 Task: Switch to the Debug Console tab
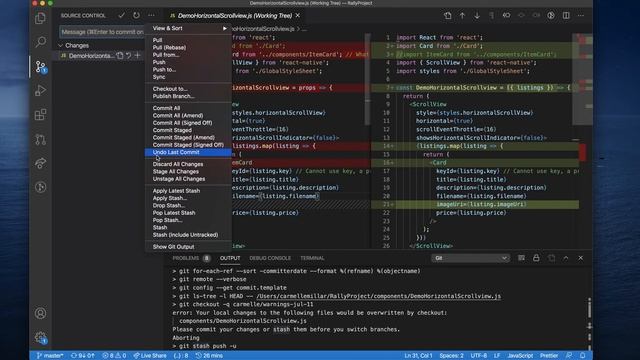[x=270, y=258]
